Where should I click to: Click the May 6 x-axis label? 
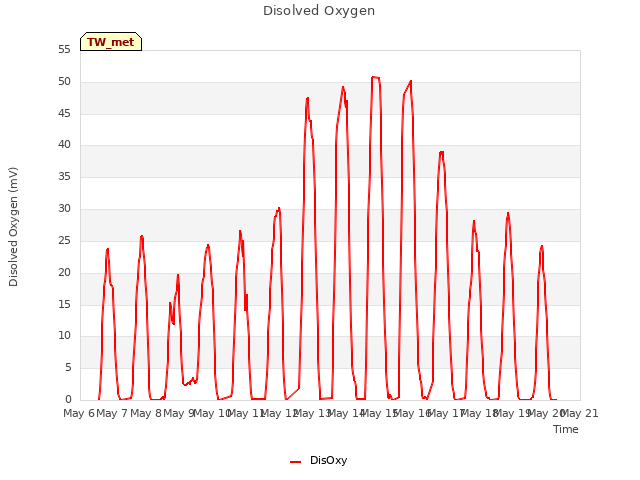pos(79,413)
